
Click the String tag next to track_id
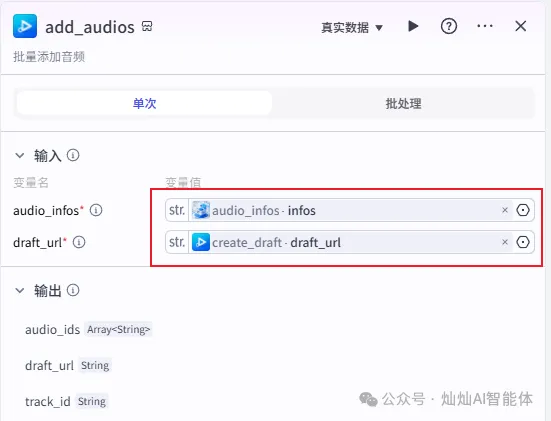92,401
